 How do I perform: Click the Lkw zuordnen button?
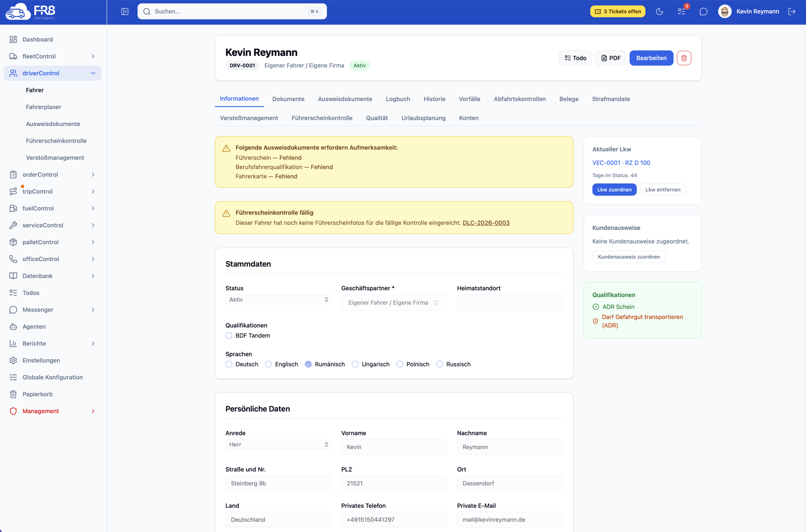(615, 190)
